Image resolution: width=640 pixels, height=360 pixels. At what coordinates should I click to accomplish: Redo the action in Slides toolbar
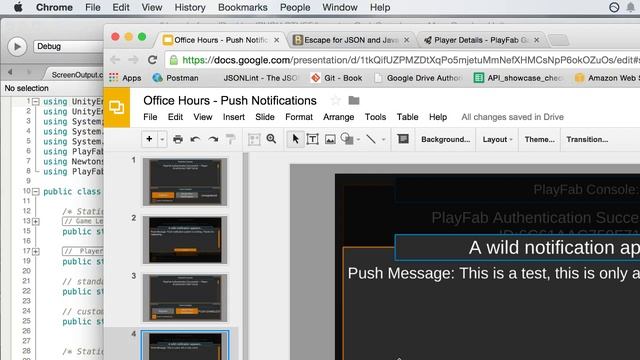pyautogui.click(x=213, y=139)
